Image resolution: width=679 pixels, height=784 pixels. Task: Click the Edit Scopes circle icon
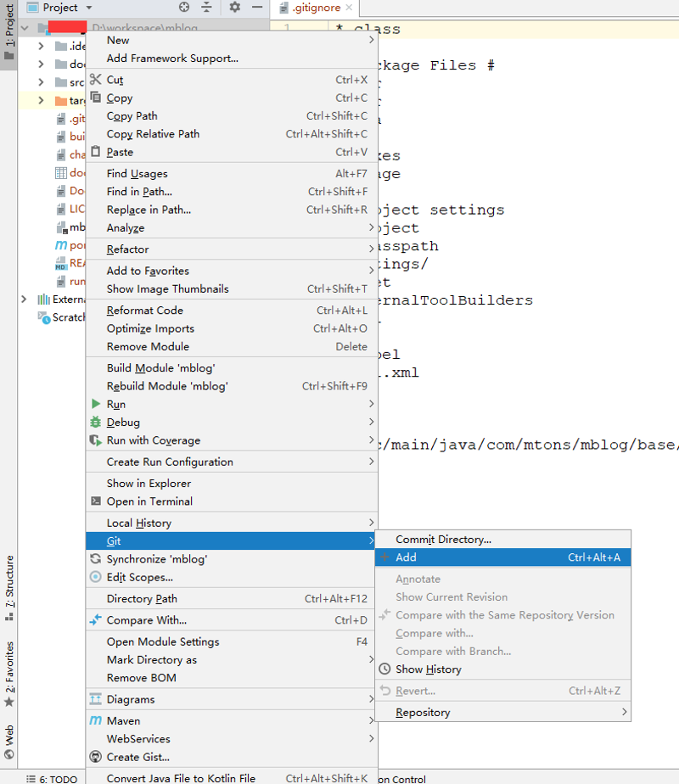tap(96, 576)
